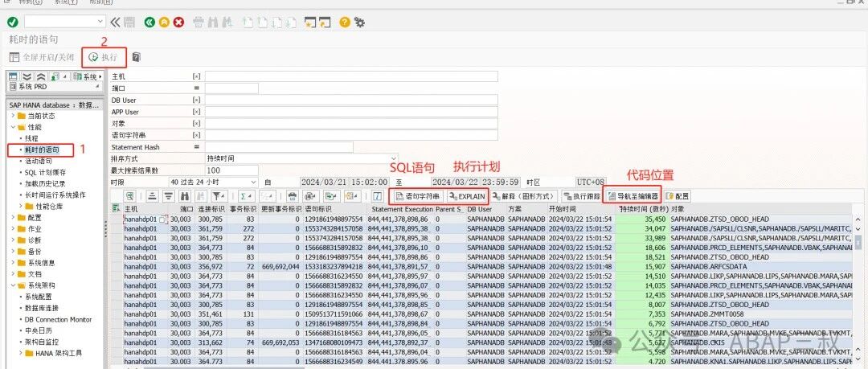Click the grid Find binoculars icon
Screen dimensions: 868x369
pyautogui.click(x=185, y=196)
